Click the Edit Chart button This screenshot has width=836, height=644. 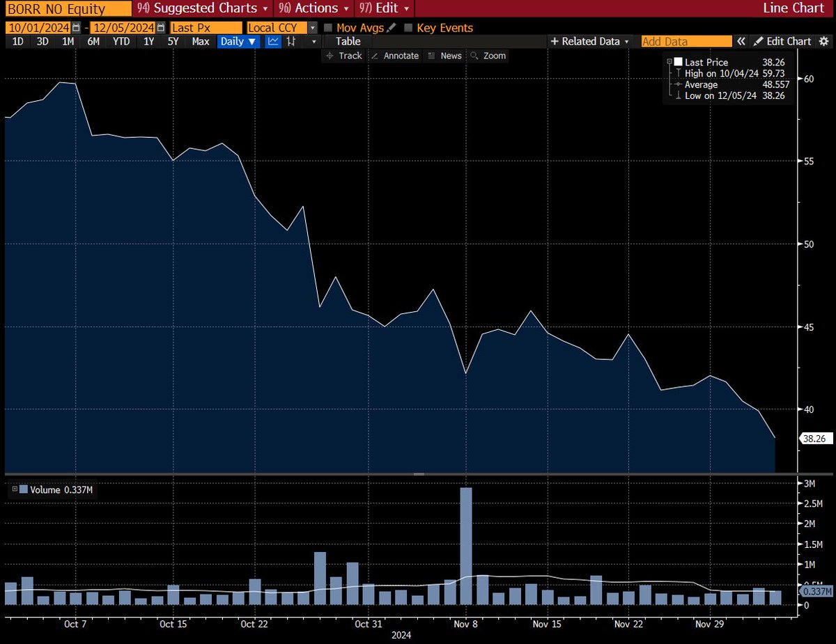click(x=782, y=42)
